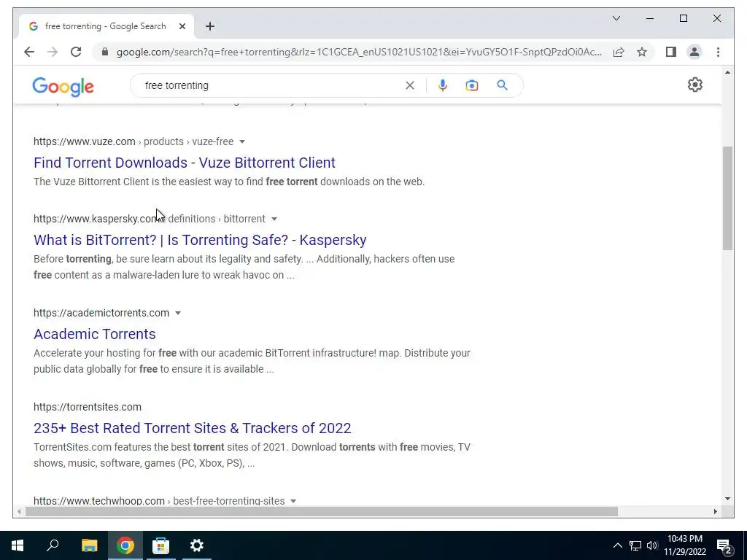The height and width of the screenshot is (560, 747).
Task: Select the free torrenting Google Search tab
Action: tap(105, 26)
